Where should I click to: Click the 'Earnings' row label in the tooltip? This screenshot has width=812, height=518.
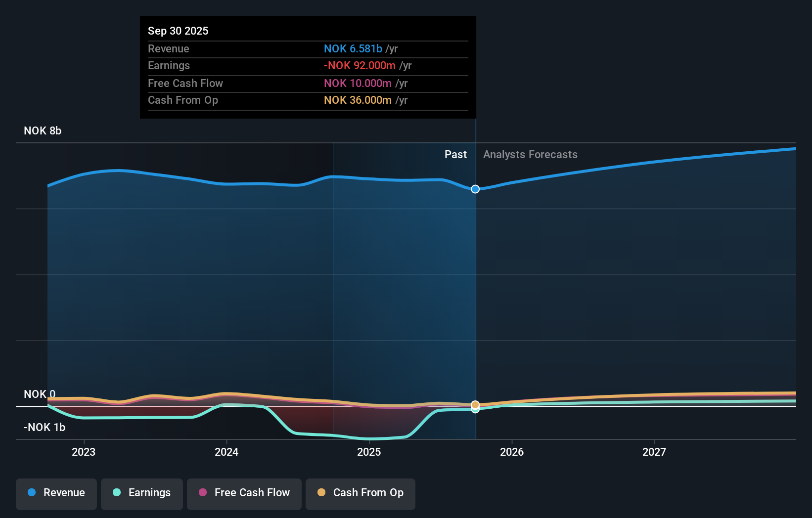tap(169, 65)
